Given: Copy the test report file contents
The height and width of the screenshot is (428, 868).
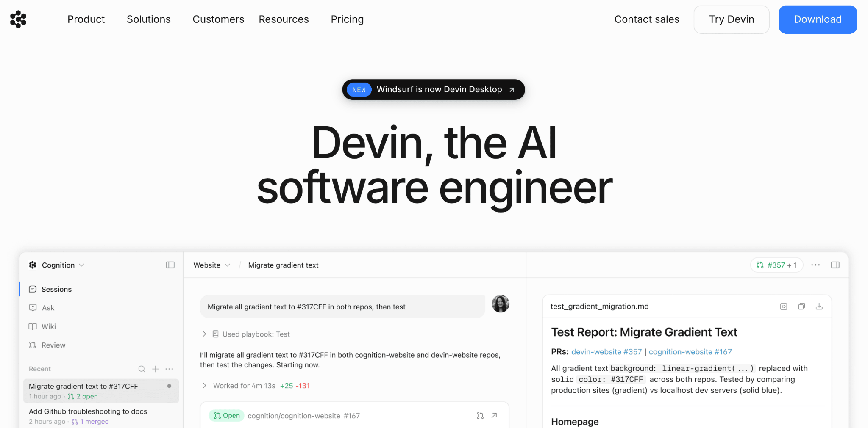Looking at the screenshot, I should tap(801, 307).
